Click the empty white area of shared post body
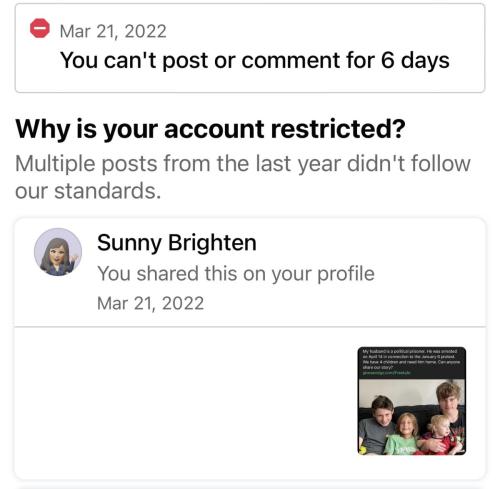 (185, 402)
